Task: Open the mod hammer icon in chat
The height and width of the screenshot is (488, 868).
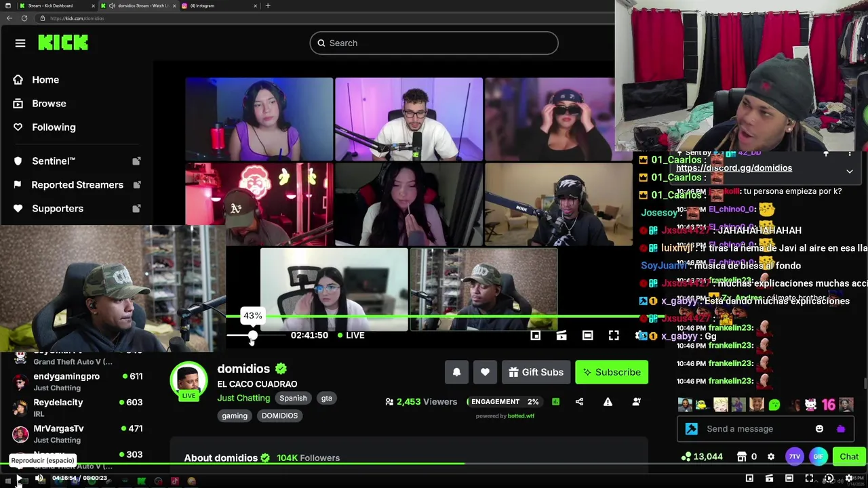Action: [x=691, y=429]
